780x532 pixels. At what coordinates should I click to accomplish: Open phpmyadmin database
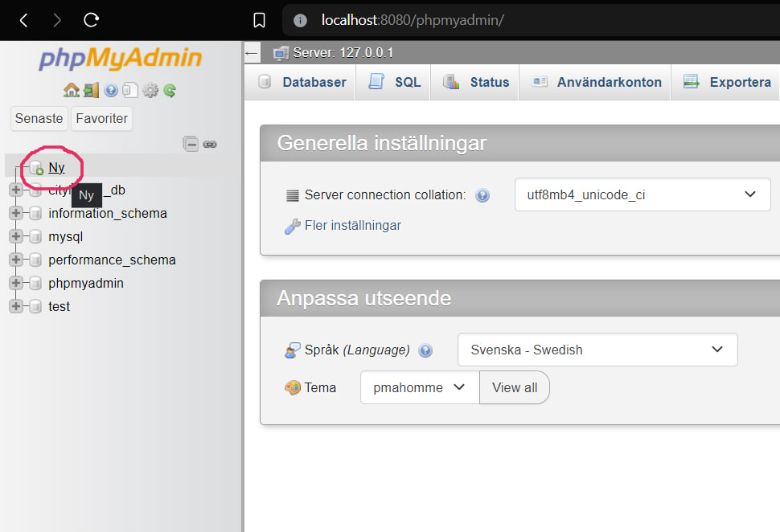click(86, 284)
